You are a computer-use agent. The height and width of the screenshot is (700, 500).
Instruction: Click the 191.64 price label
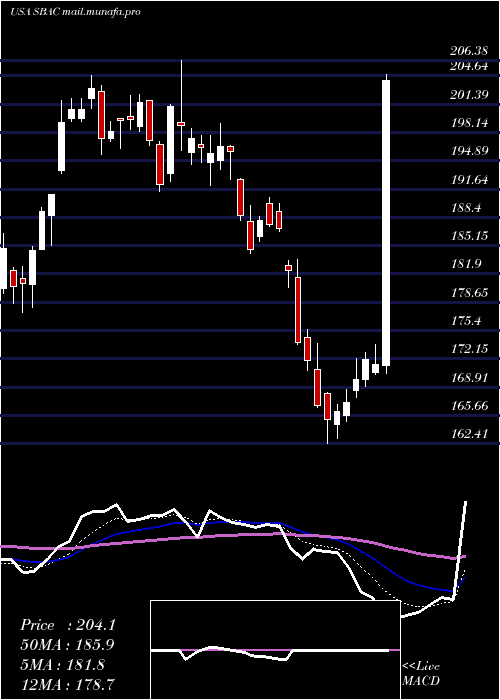[x=469, y=180]
